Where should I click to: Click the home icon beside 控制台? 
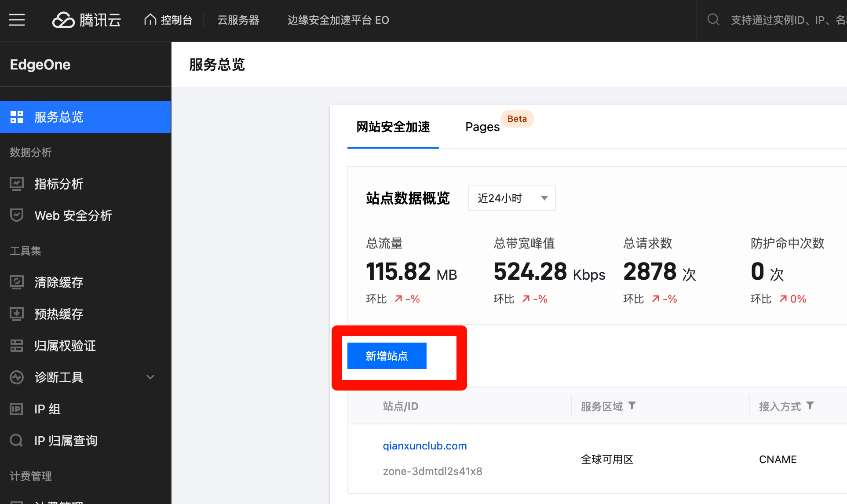[150, 19]
